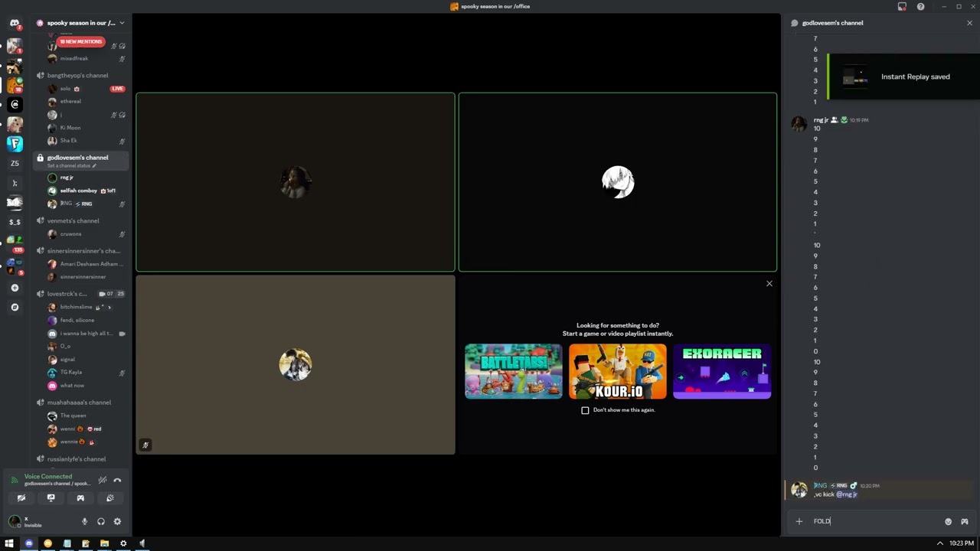This screenshot has width=980, height=551.
Task: Click the bottom-left muted participant tile
Action: click(296, 365)
